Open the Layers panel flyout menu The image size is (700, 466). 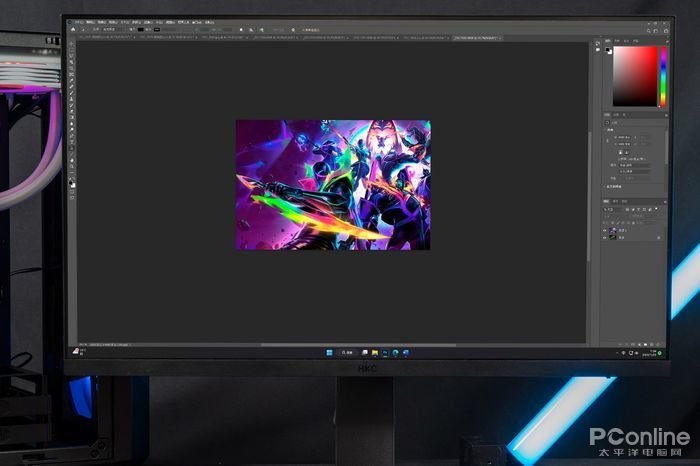666,202
